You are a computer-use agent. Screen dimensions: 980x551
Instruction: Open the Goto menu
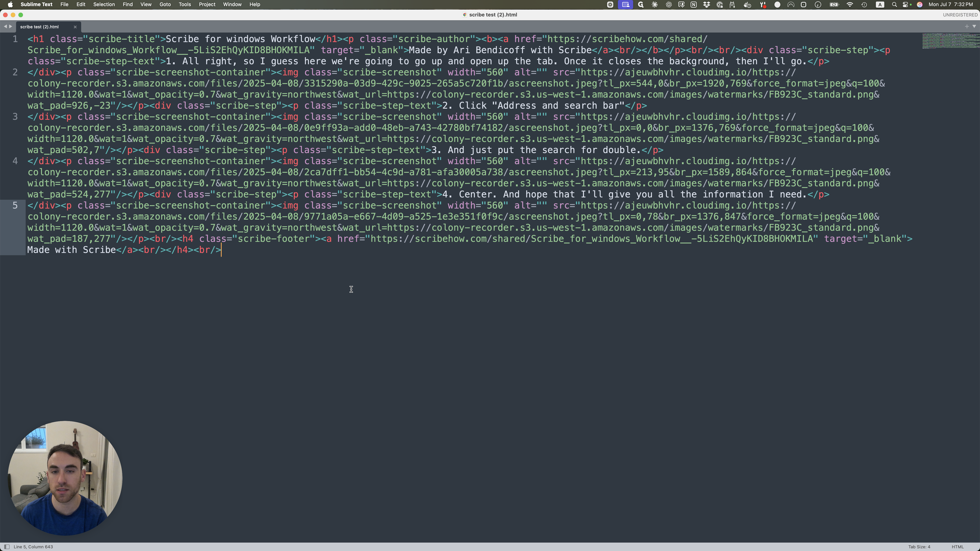point(165,5)
